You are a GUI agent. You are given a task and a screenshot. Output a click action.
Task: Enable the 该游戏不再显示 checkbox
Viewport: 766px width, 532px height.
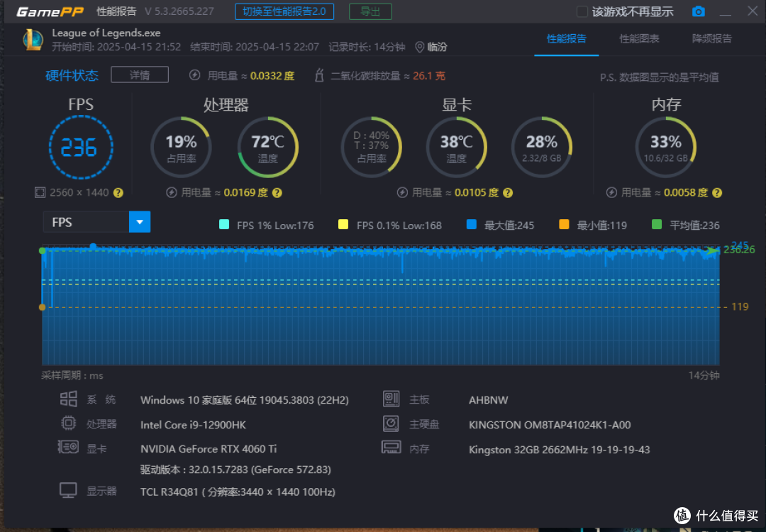tap(582, 11)
